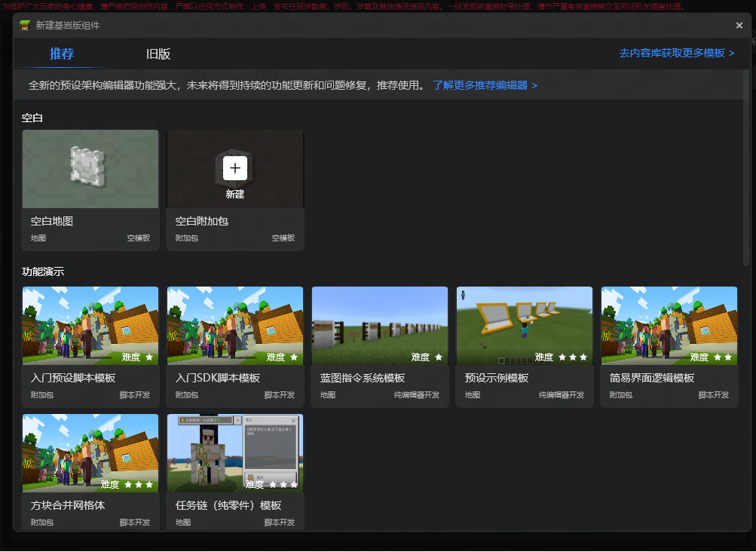Screen dimensions: 756x552
Task: Click difficulty stars on 简易界面逻辑模板
Action: click(x=722, y=357)
